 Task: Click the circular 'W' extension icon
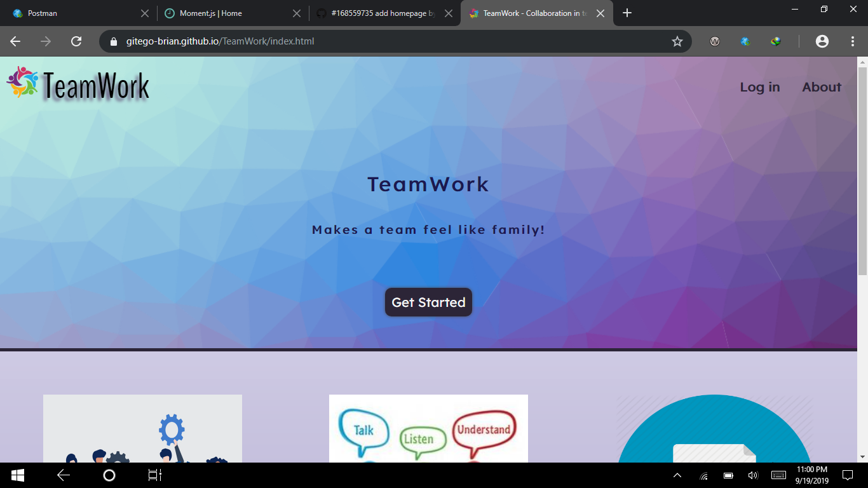(x=715, y=41)
